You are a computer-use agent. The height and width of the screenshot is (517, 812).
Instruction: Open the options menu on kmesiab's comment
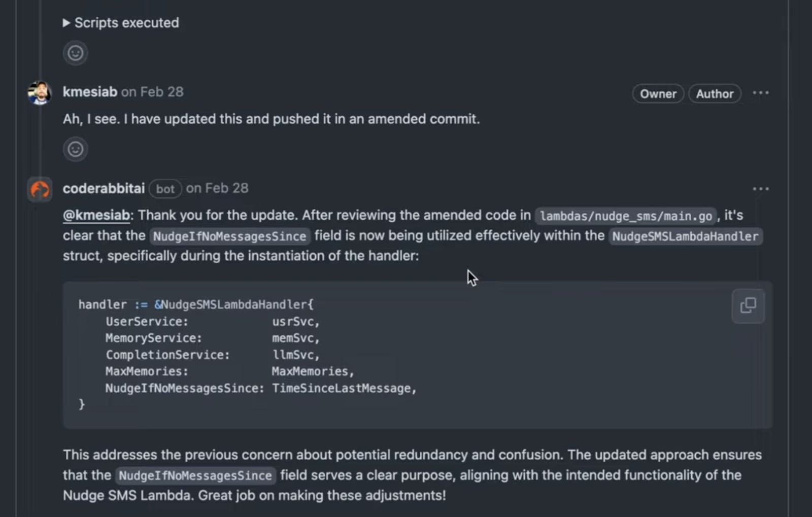click(761, 93)
